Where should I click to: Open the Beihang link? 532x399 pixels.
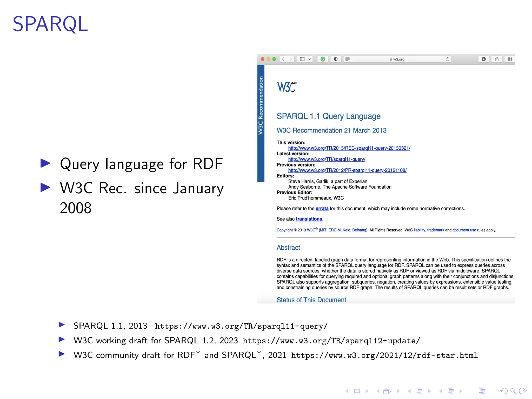359,230
